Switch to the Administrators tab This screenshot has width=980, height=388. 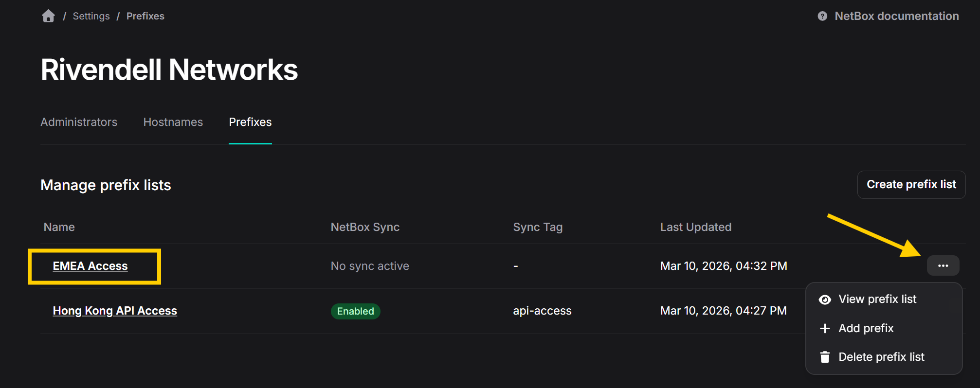click(79, 122)
